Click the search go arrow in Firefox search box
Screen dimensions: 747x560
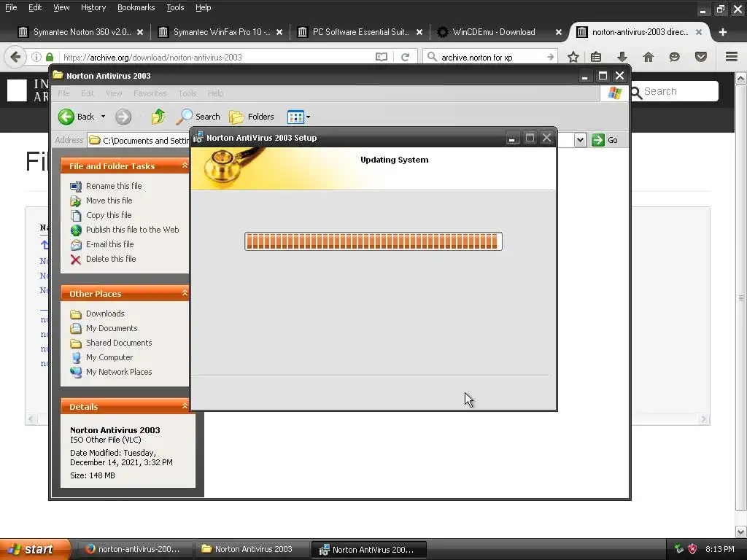click(551, 57)
